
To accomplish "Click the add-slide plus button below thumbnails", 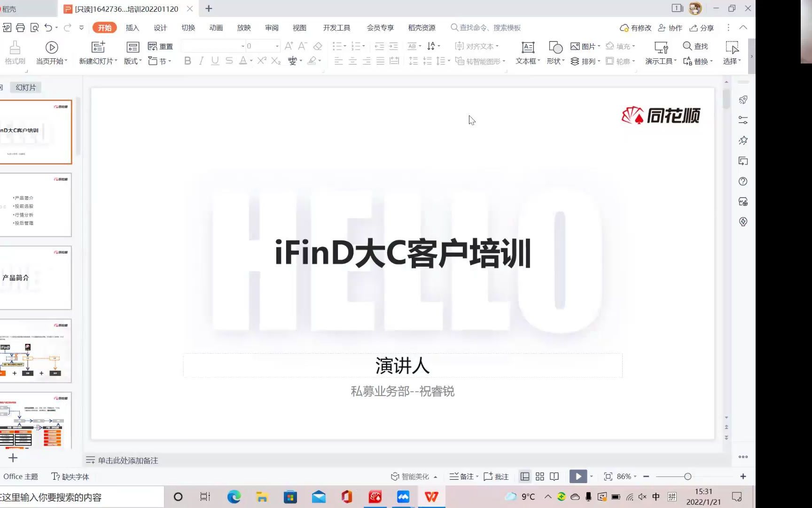I will (x=13, y=458).
